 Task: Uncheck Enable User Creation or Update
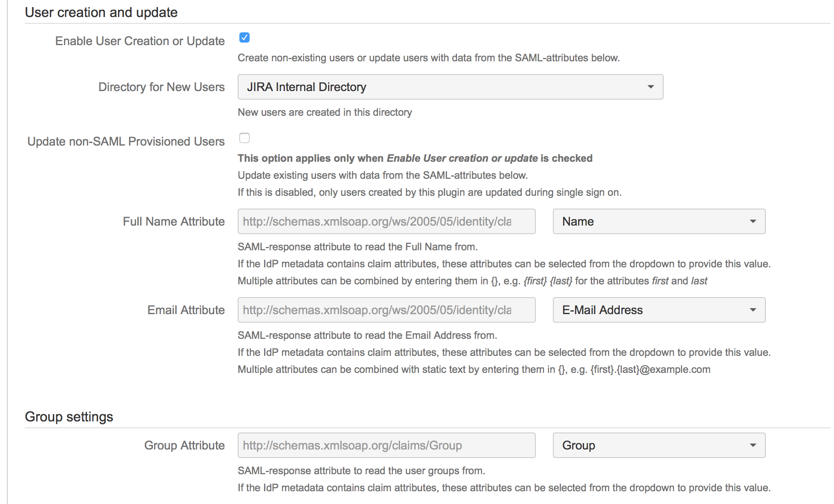click(x=244, y=38)
